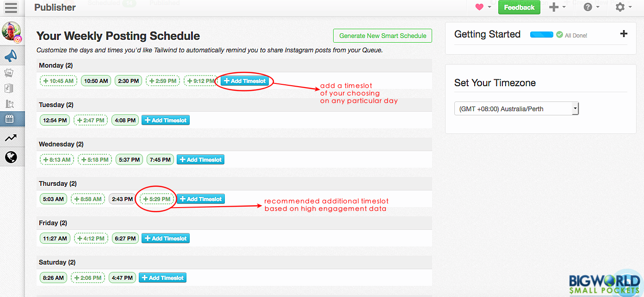Click the megaphone Publisher icon in sidebar

click(11, 56)
